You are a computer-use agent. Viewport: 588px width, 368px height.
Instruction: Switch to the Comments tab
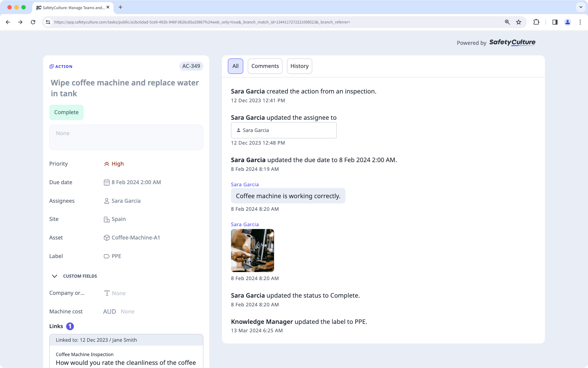tap(265, 66)
